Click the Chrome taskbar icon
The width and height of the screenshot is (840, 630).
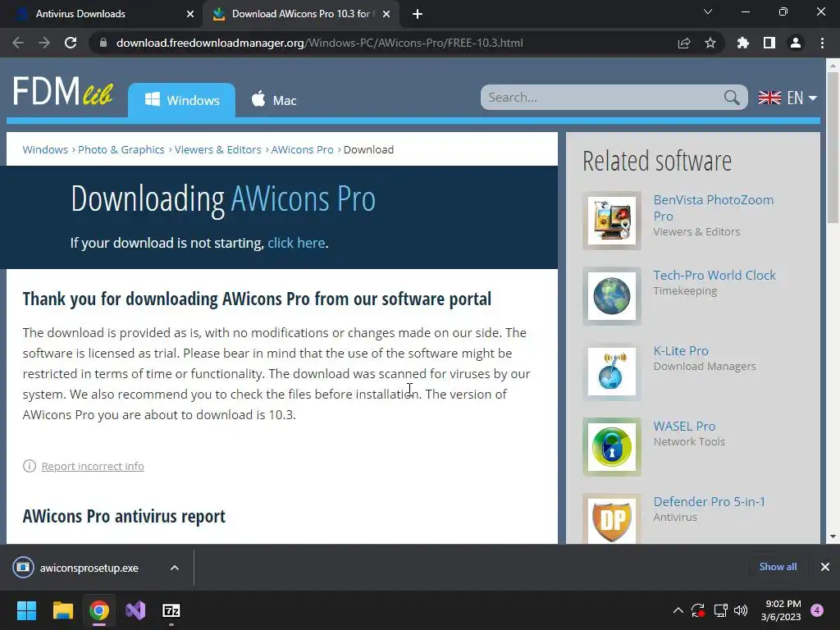coord(99,610)
